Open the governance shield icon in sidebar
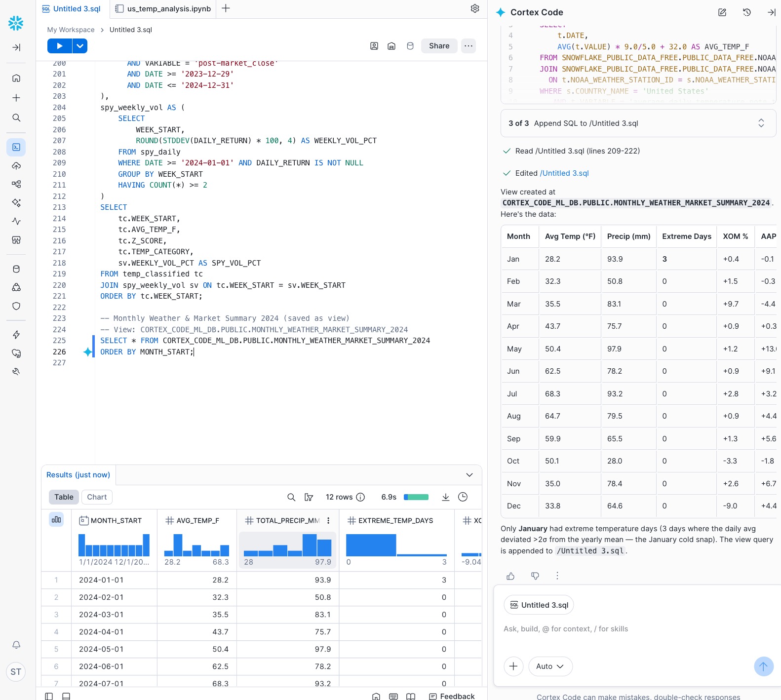 [x=16, y=306]
